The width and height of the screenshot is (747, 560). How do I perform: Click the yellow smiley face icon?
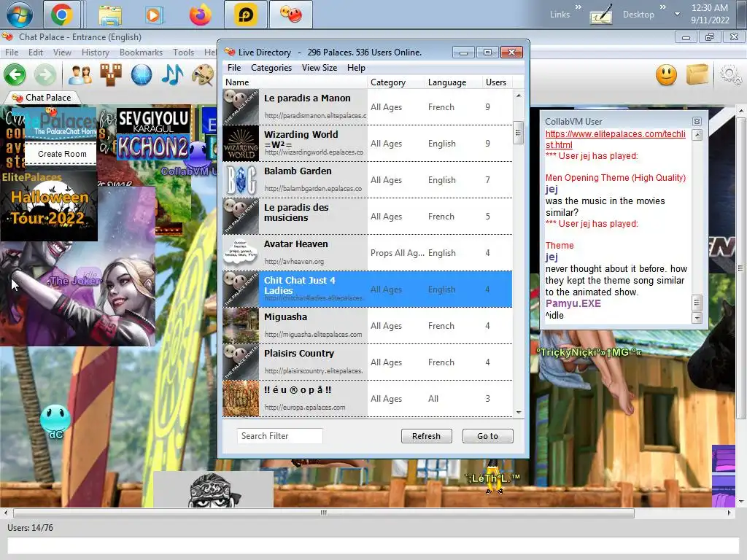pyautogui.click(x=666, y=75)
